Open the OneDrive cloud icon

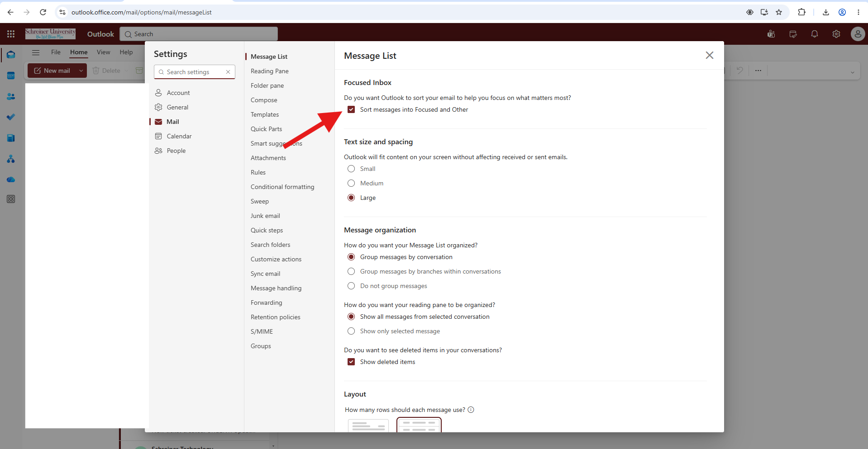(x=11, y=180)
